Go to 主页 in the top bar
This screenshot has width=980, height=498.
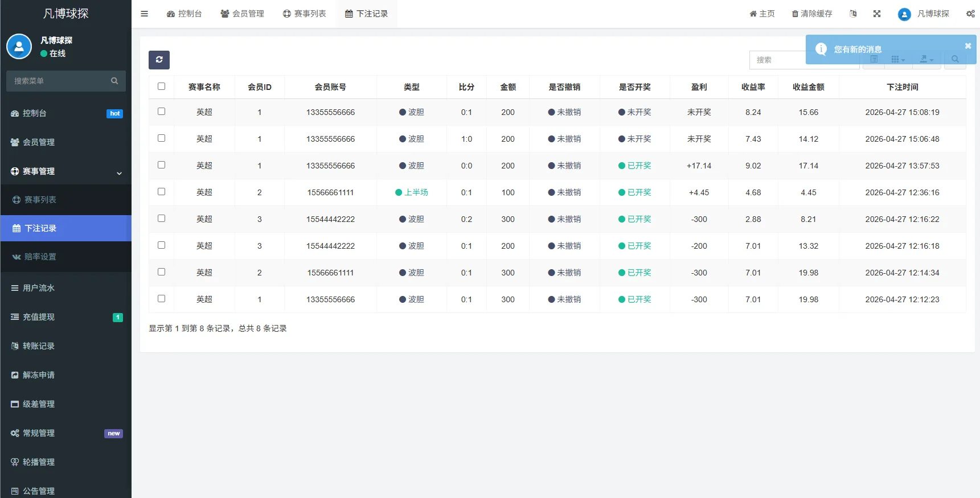[762, 14]
